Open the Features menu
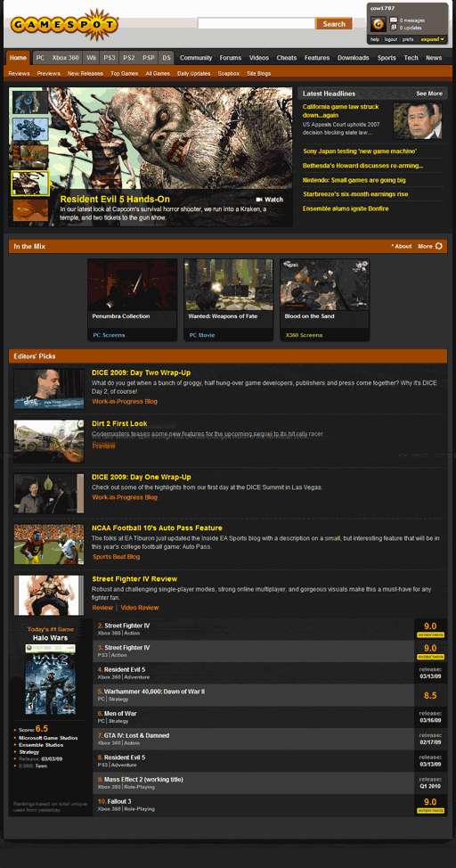456x868 pixels. coord(317,58)
